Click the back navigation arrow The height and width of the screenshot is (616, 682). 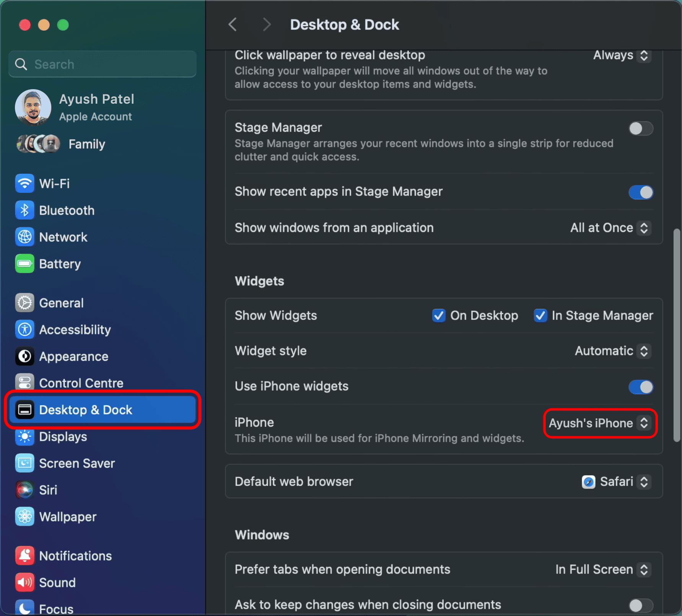pyautogui.click(x=233, y=25)
